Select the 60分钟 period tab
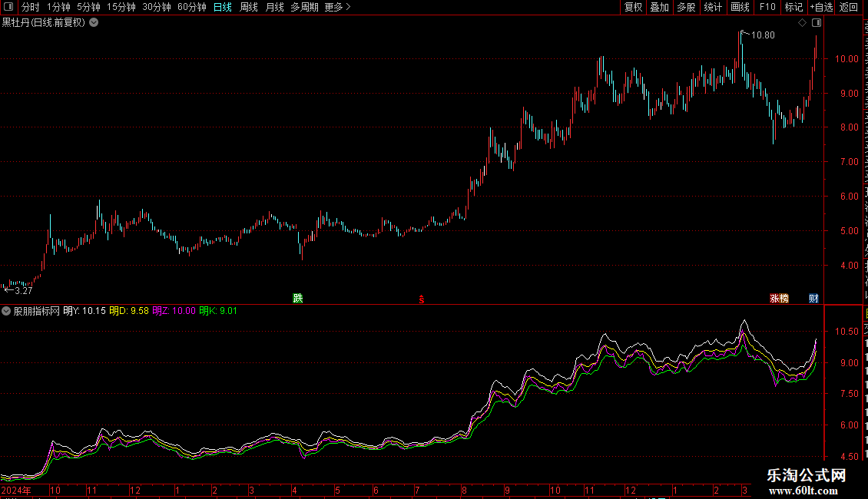This screenshot has height=499, width=868. [x=192, y=7]
